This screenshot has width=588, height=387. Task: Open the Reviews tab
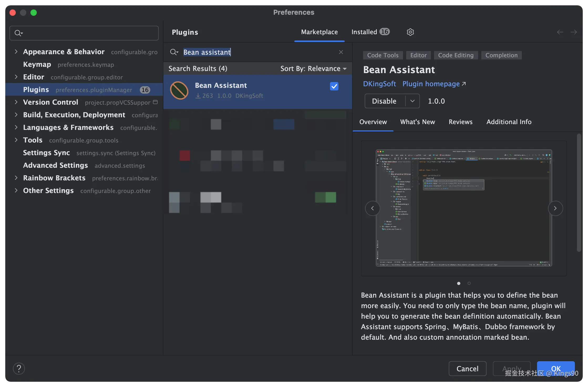[x=460, y=122]
